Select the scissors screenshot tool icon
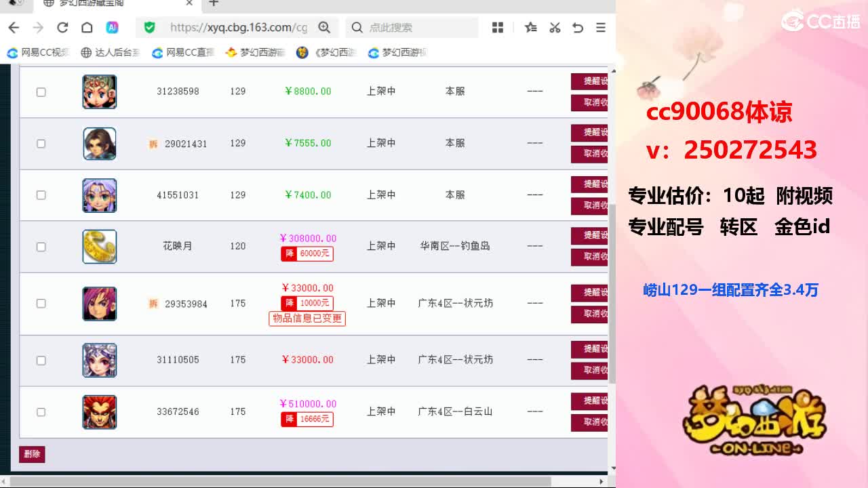Screen dimensions: 868x488 point(555,28)
